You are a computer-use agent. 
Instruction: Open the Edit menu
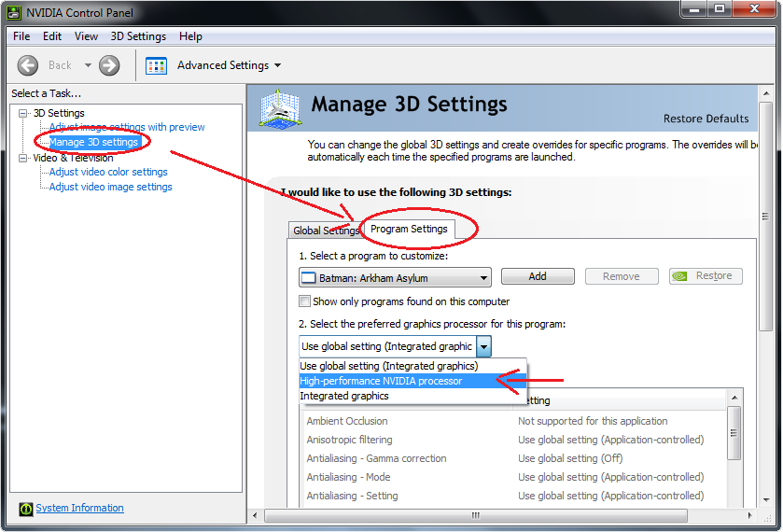click(x=52, y=36)
